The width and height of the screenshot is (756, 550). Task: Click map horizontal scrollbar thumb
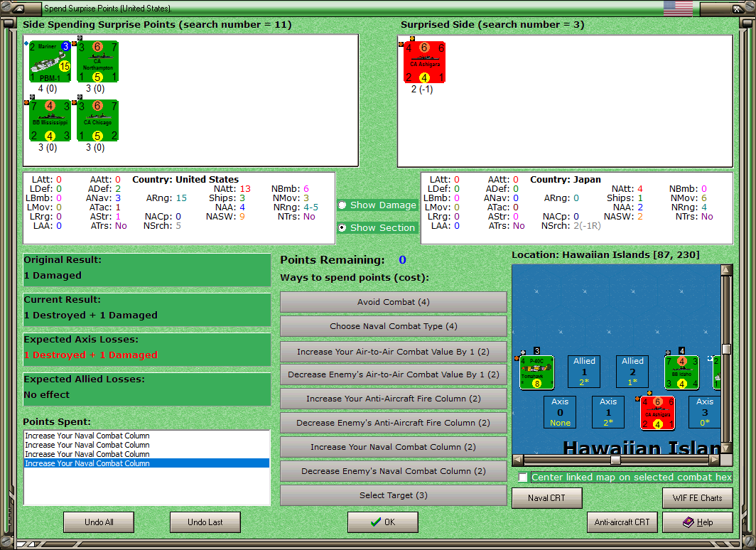coord(615,460)
